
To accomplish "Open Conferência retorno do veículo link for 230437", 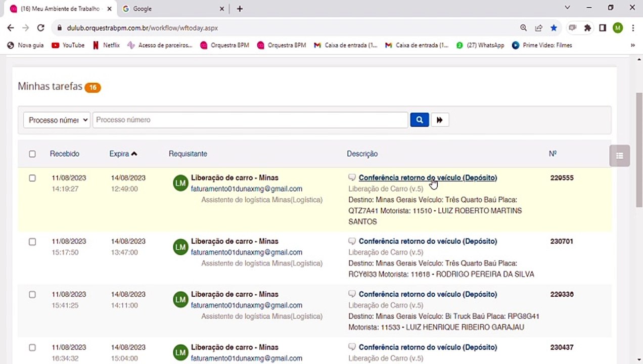I will click(x=428, y=347).
